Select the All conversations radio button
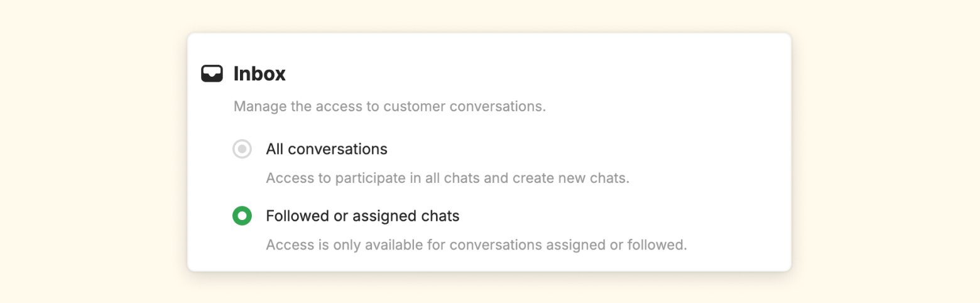 pyautogui.click(x=242, y=149)
